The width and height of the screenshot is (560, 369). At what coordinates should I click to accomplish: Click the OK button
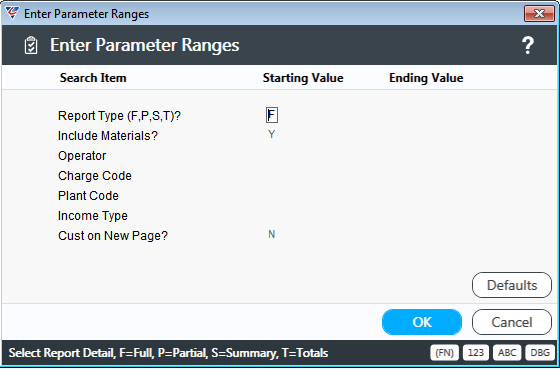click(422, 322)
